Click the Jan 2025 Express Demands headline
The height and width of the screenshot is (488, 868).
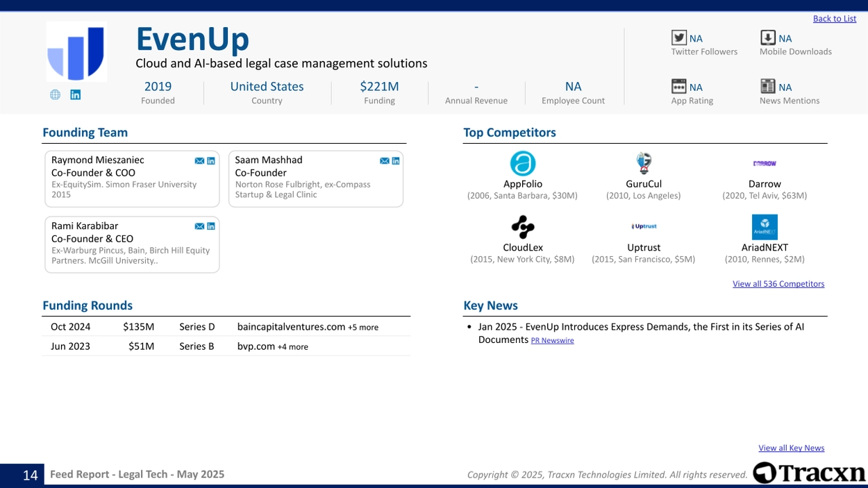[x=641, y=333]
